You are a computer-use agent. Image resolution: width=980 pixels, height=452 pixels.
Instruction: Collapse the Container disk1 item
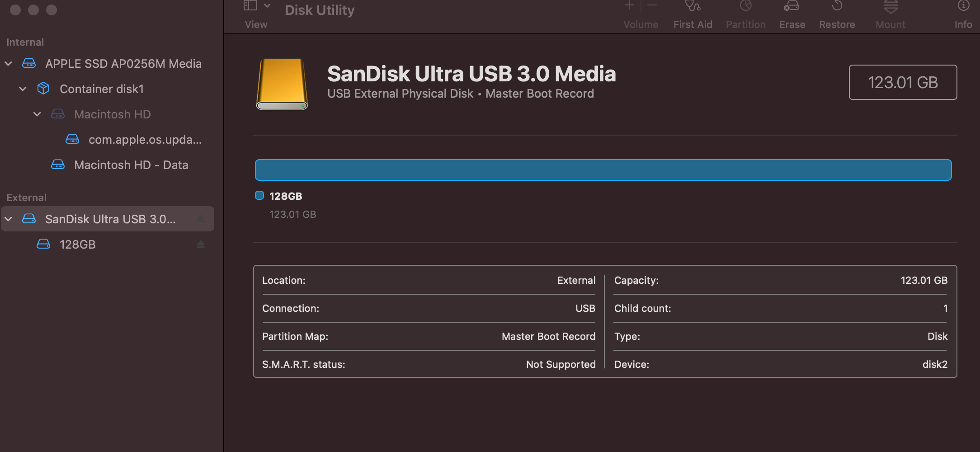click(23, 89)
